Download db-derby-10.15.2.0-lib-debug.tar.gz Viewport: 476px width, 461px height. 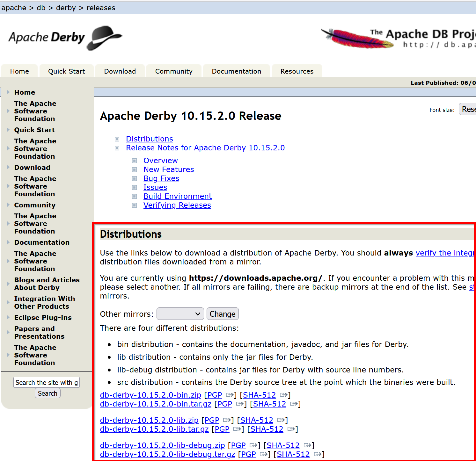pyautogui.click(x=168, y=454)
